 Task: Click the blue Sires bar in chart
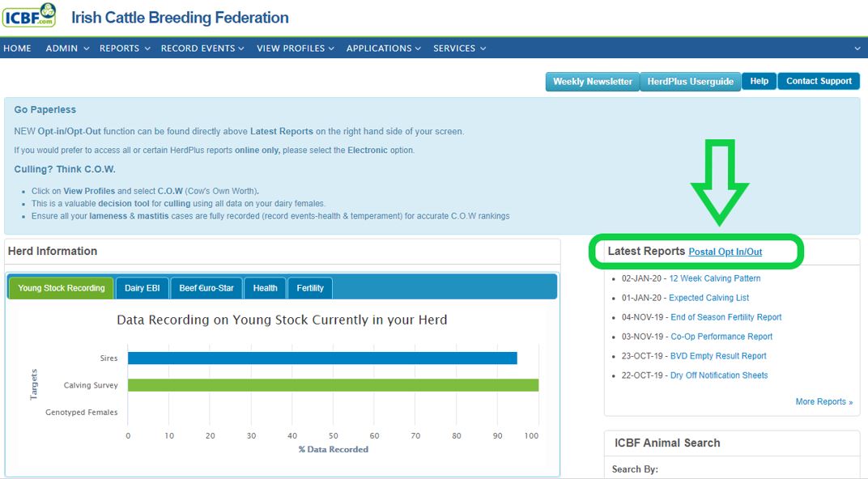click(x=322, y=358)
